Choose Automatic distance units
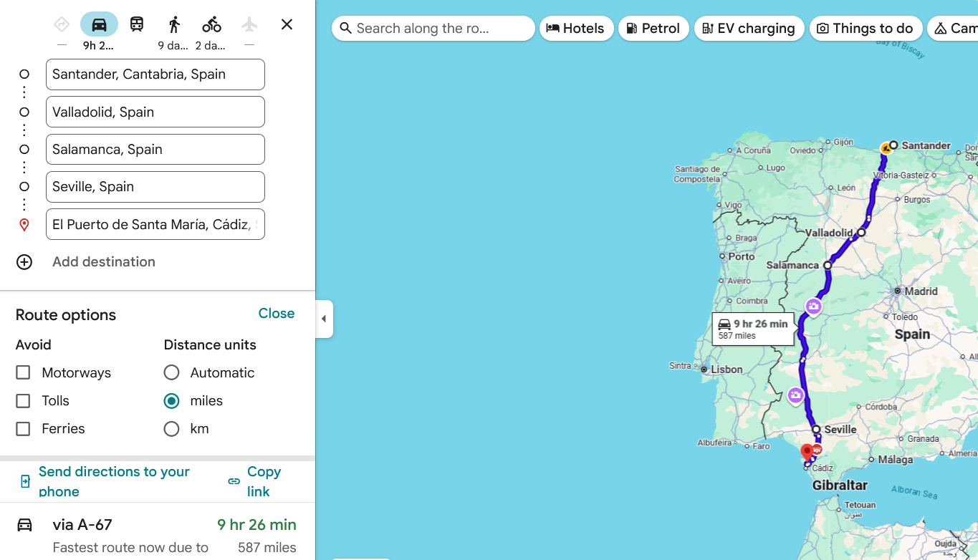978x560 pixels. pyautogui.click(x=171, y=372)
